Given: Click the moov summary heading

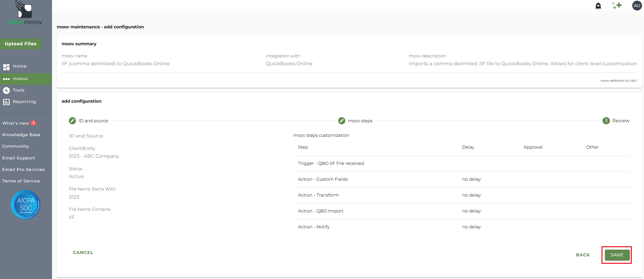Looking at the screenshot, I should [79, 44].
